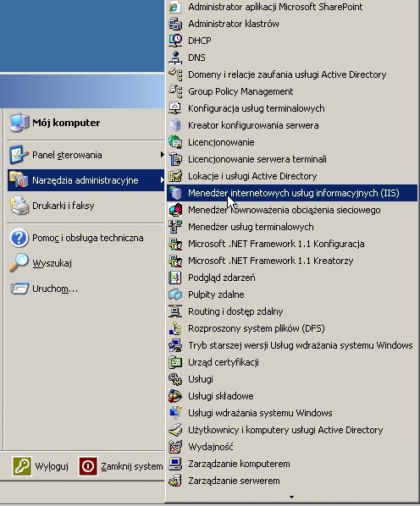This screenshot has width=420, height=506.
Task: Click the Podgląd zdarzeń event viewer icon
Action: pyautogui.click(x=175, y=278)
